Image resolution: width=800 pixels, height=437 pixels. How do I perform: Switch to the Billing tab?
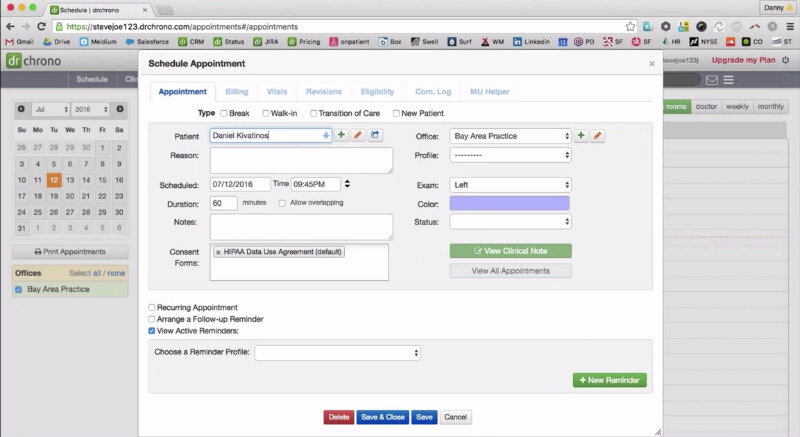pos(237,91)
